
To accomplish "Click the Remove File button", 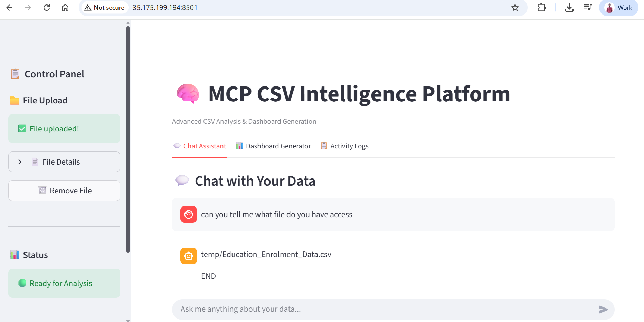I will coord(64,190).
